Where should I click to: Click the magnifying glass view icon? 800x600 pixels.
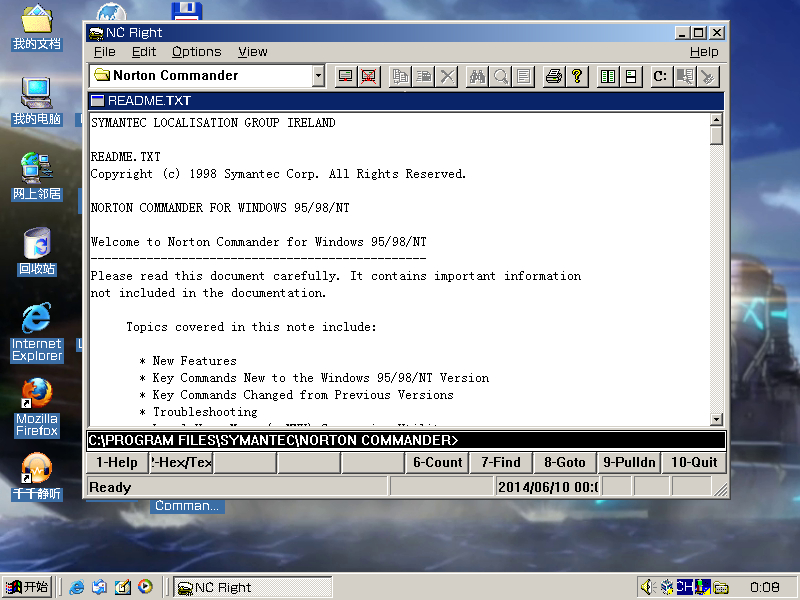(x=501, y=77)
